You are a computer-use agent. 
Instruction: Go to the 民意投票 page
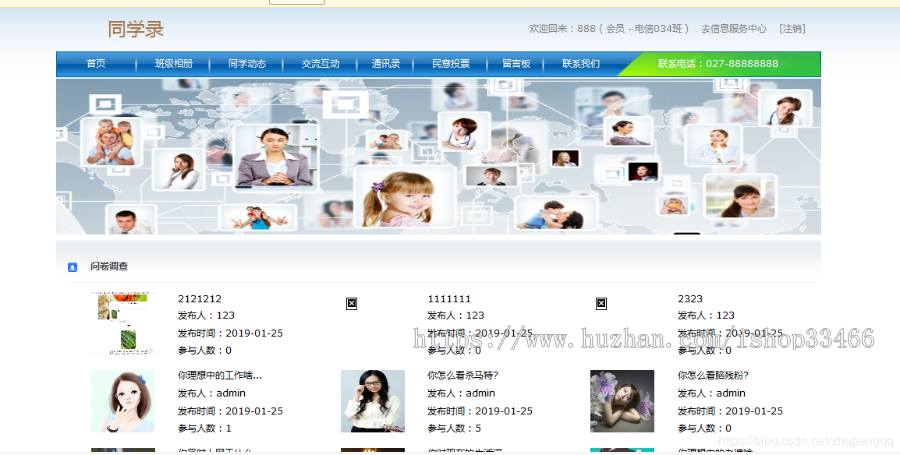[451, 64]
